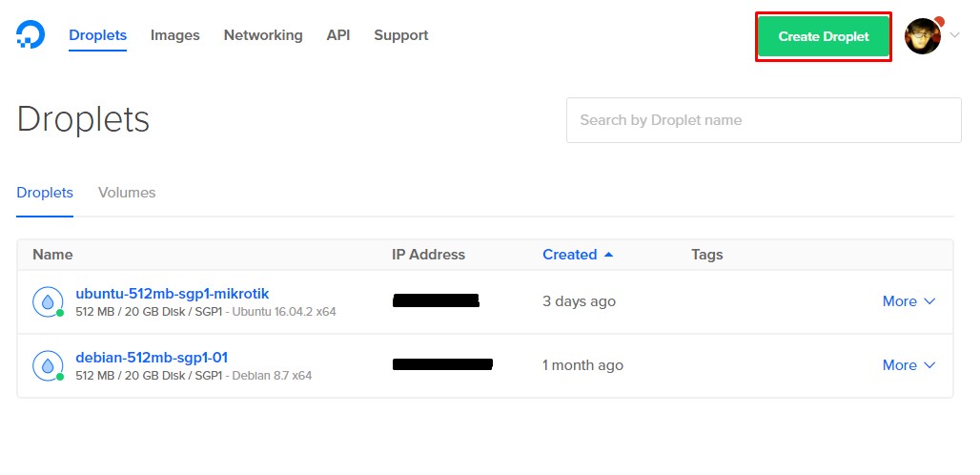Open Networking in top navigation

pos(263,35)
